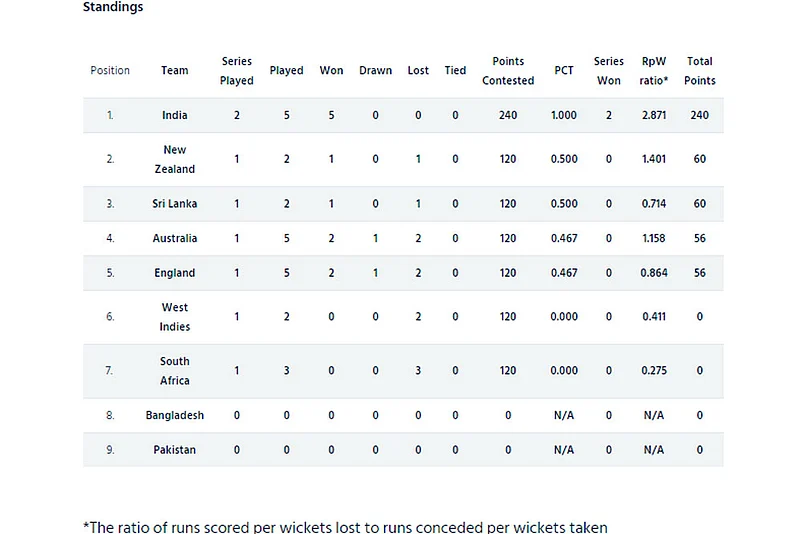Click the Tied column header

click(x=455, y=71)
